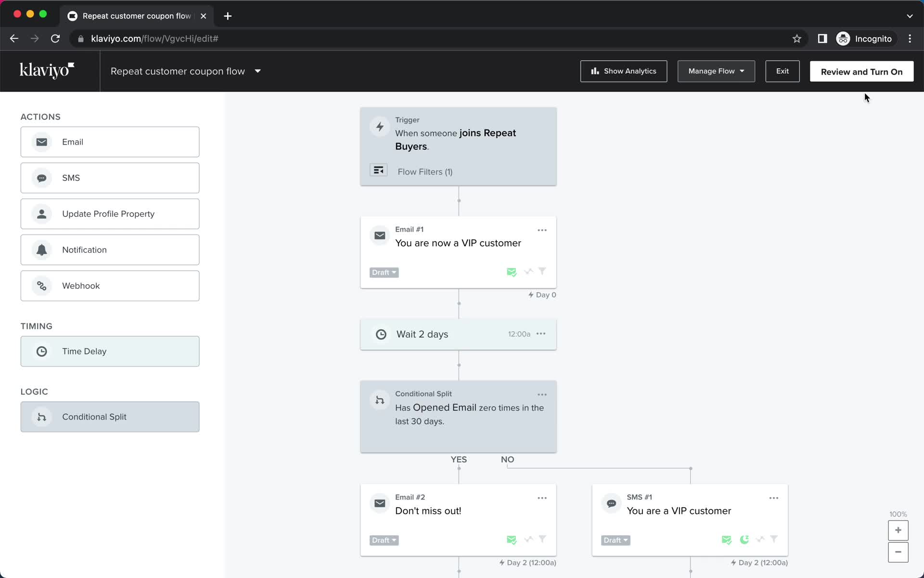The width and height of the screenshot is (924, 578).
Task: Click the speech bubble icon on SMS #1
Action: coord(611,503)
